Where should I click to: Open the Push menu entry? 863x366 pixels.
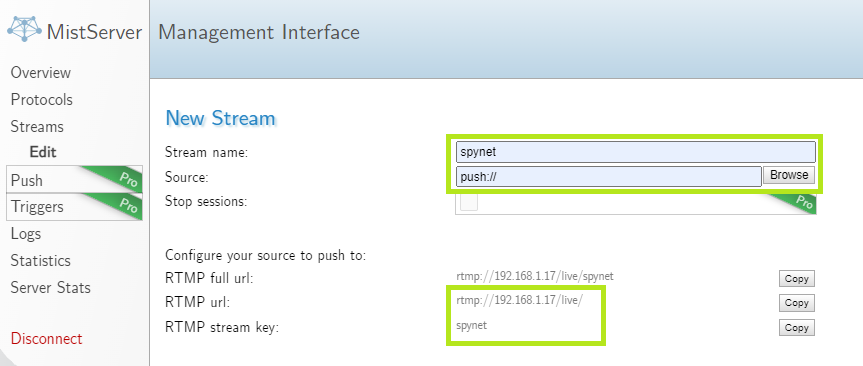pyautogui.click(x=74, y=179)
